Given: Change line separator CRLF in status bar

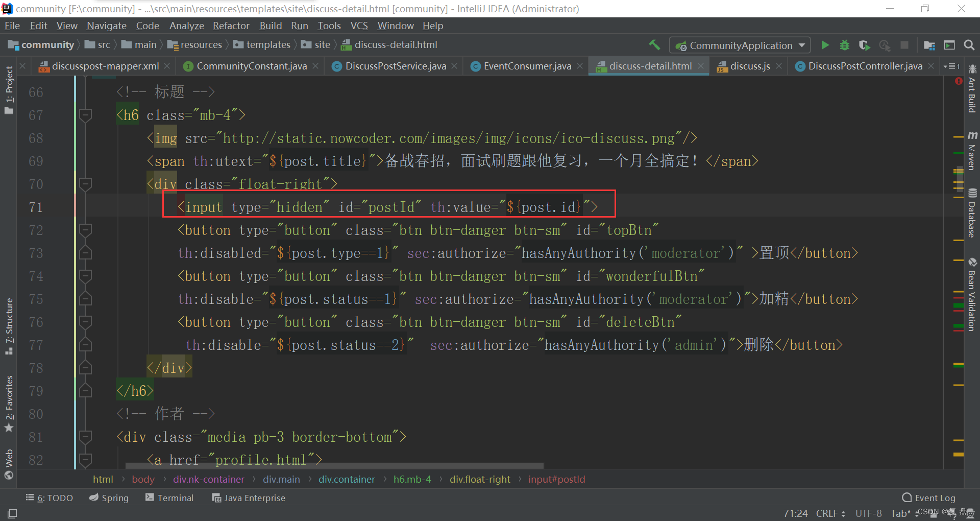Looking at the screenshot, I should pyautogui.click(x=830, y=513).
